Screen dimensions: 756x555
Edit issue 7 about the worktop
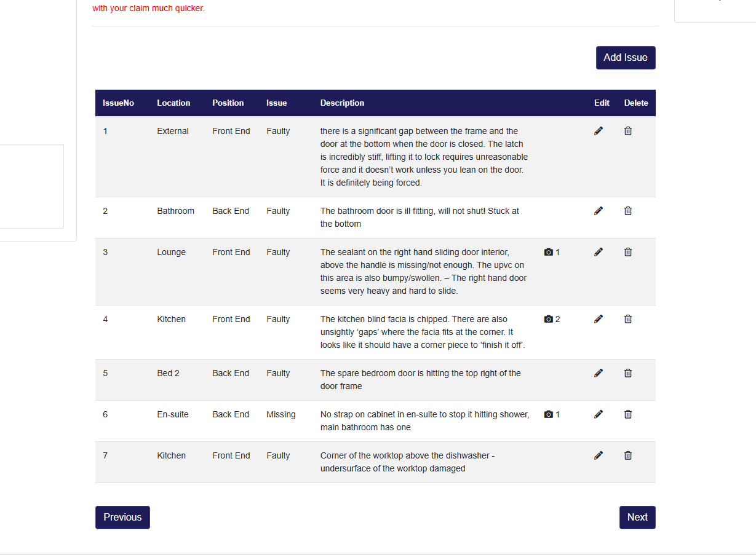tap(599, 455)
